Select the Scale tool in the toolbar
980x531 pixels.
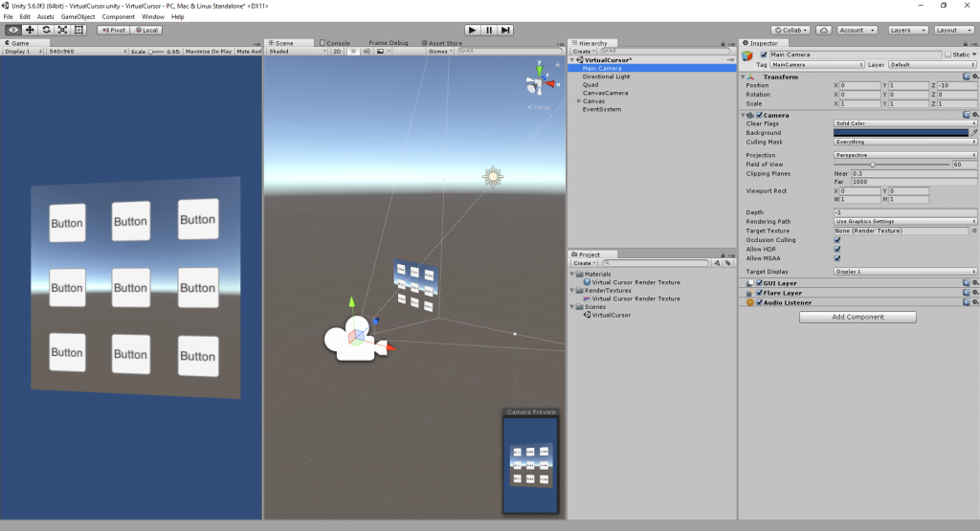pyautogui.click(x=62, y=30)
